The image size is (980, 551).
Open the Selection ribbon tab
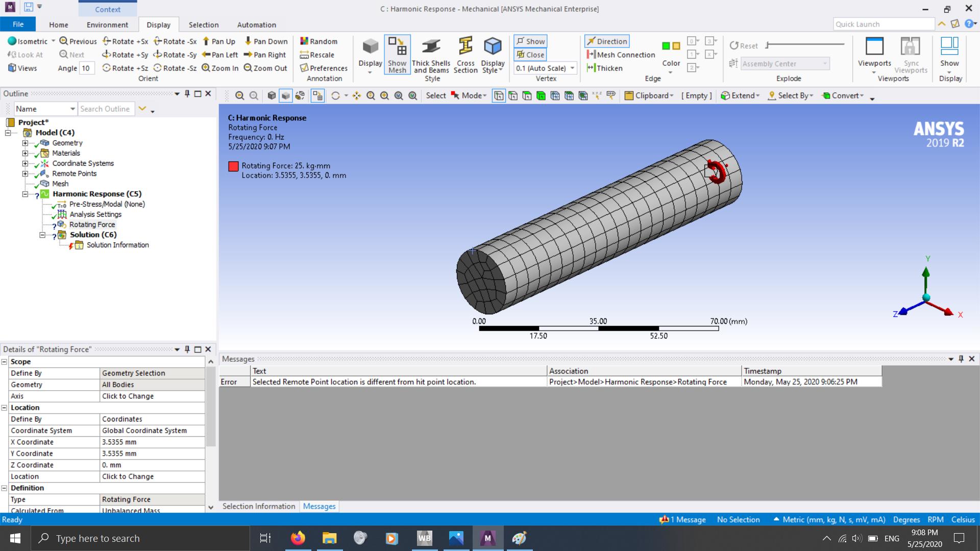pos(204,24)
